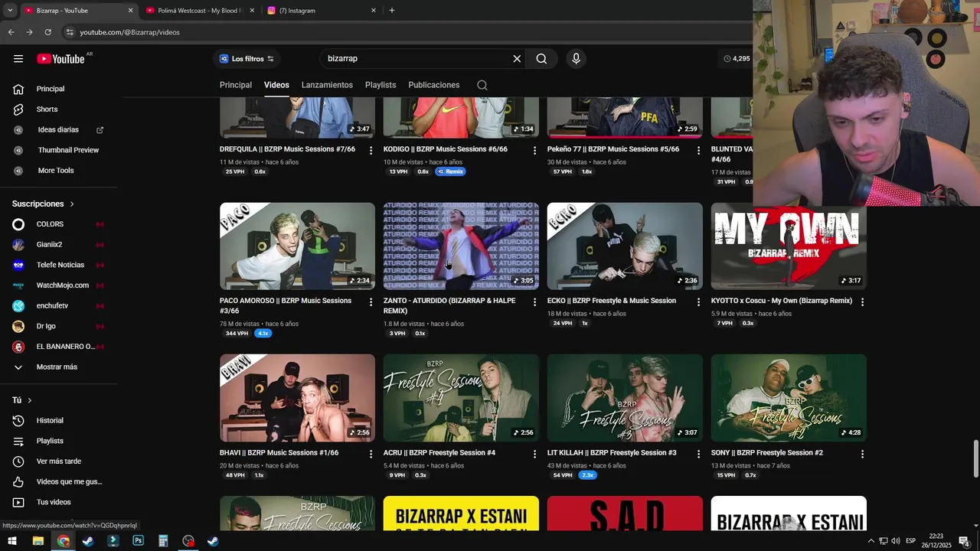Click the Remix badge under KODIGO video
This screenshot has width=980, height=551.
tap(450, 171)
